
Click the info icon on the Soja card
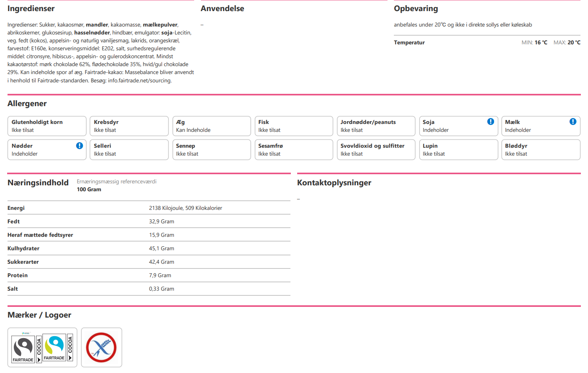pyautogui.click(x=491, y=122)
